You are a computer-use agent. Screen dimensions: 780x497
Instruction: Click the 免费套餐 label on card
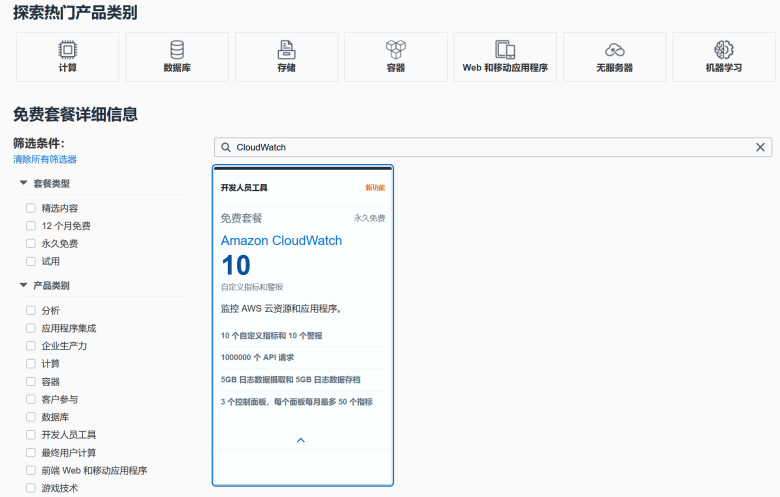241,218
